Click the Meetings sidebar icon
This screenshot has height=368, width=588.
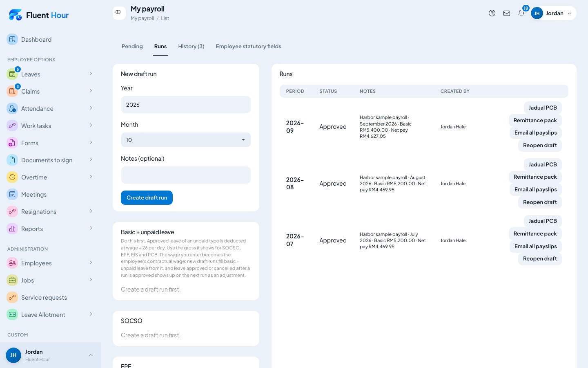click(12, 194)
